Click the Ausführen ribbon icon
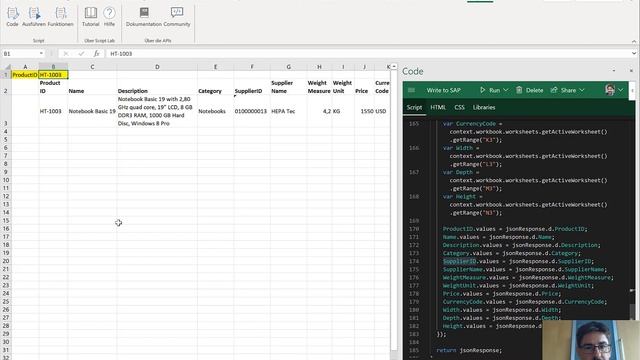Image resolution: width=640 pixels, height=360 pixels. click(x=34, y=17)
